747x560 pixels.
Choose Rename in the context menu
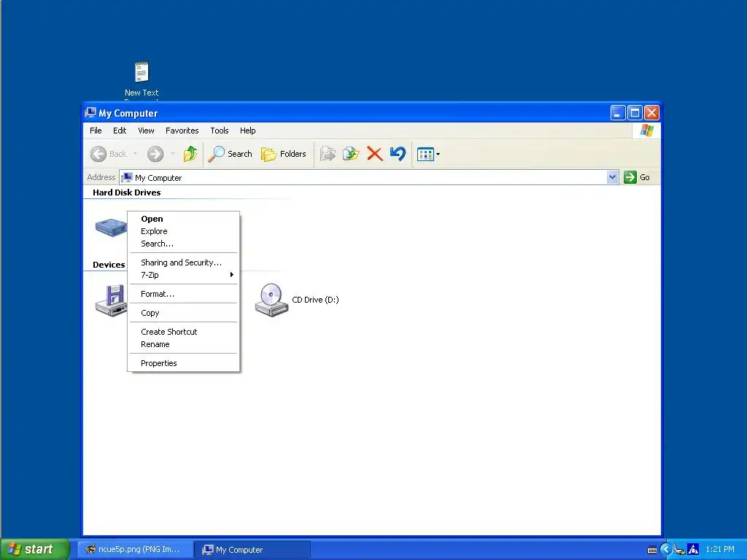[x=183, y=344]
